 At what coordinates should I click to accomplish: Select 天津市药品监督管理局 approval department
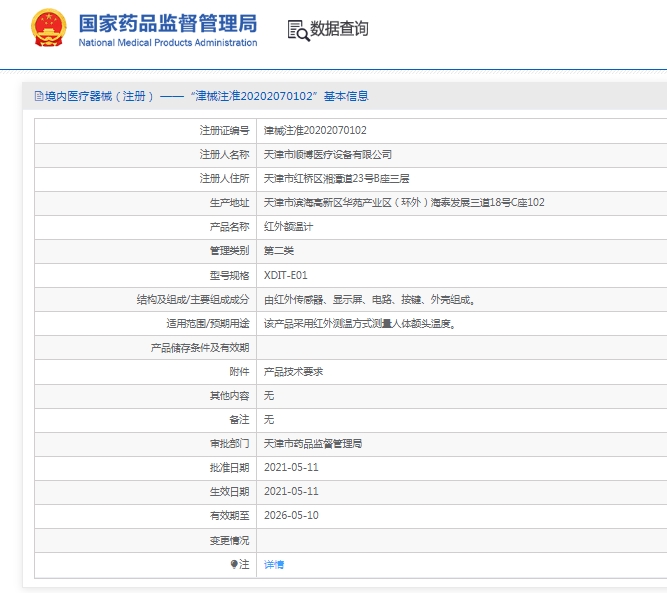point(313,444)
